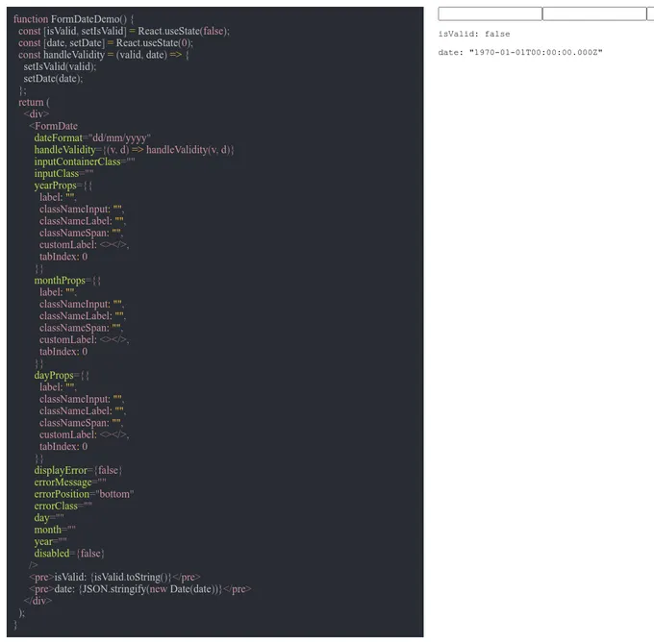
Task: Click the JSON.stringify pre tag line
Action: (x=140, y=589)
